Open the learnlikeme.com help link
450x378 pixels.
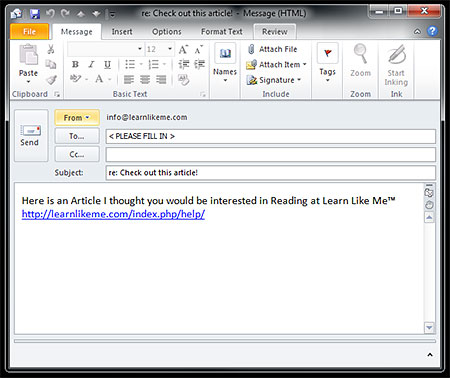(113, 214)
